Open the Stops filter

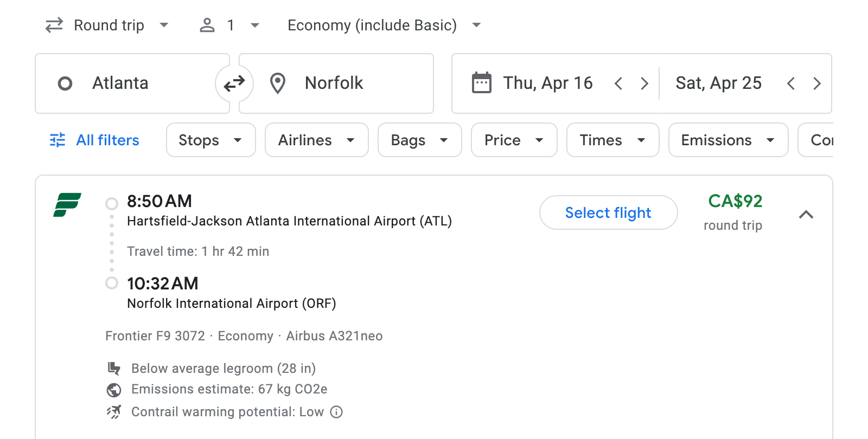coord(210,140)
